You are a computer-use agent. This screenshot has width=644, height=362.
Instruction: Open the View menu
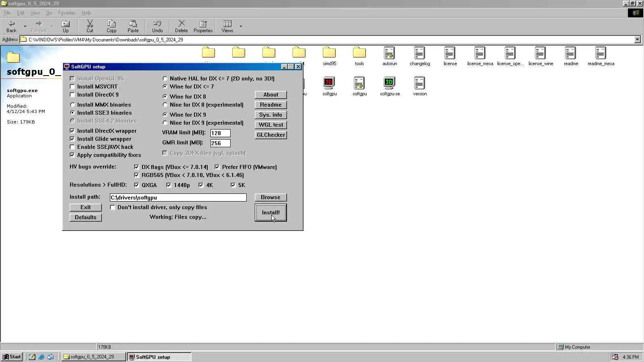[35, 13]
